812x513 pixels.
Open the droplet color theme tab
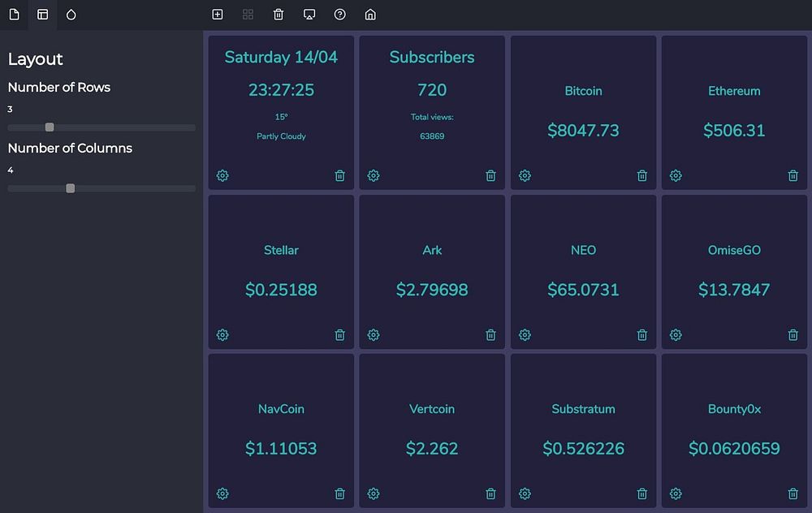(x=71, y=15)
